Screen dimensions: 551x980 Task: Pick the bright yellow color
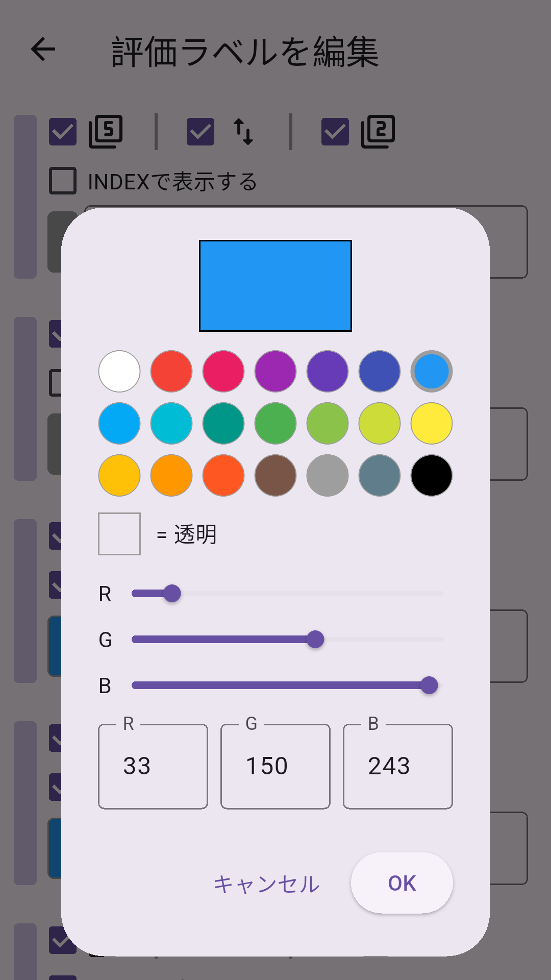point(431,424)
